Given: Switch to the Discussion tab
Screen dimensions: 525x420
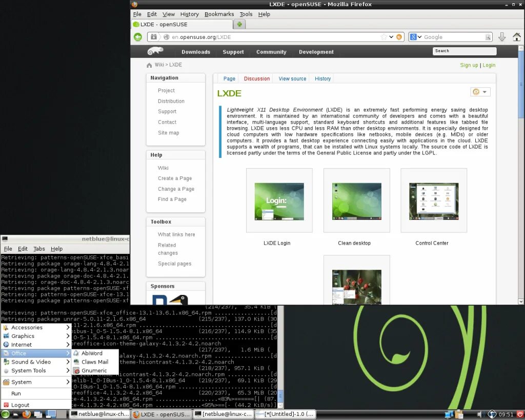Looking at the screenshot, I should (x=257, y=78).
